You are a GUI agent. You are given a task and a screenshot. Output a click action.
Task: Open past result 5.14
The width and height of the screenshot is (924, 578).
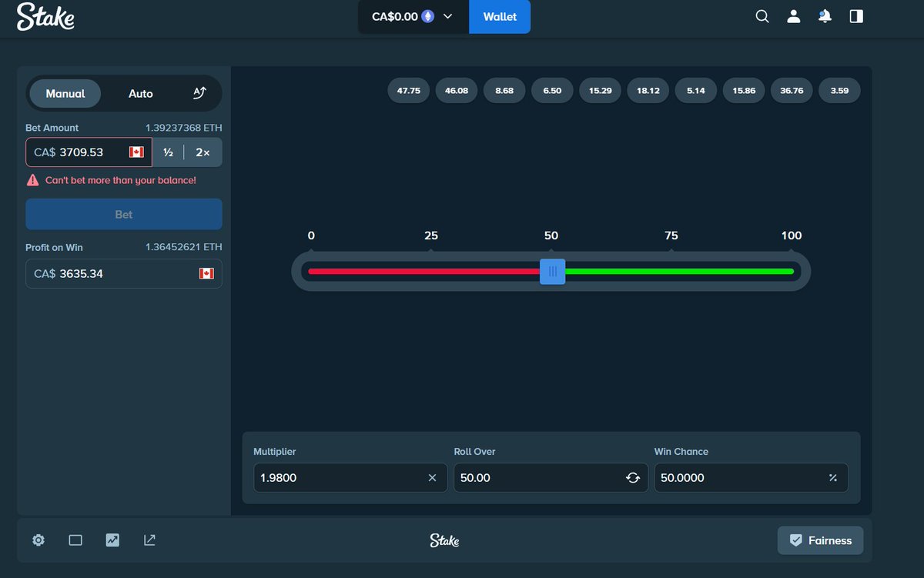[x=696, y=90]
